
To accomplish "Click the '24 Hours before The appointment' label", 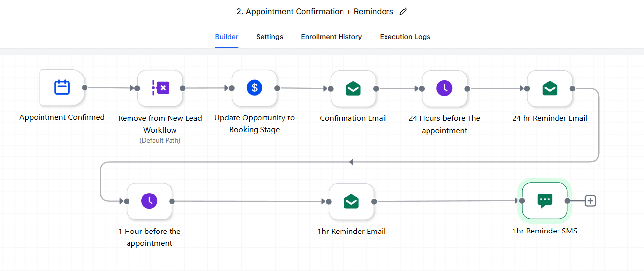I will 444,124.
